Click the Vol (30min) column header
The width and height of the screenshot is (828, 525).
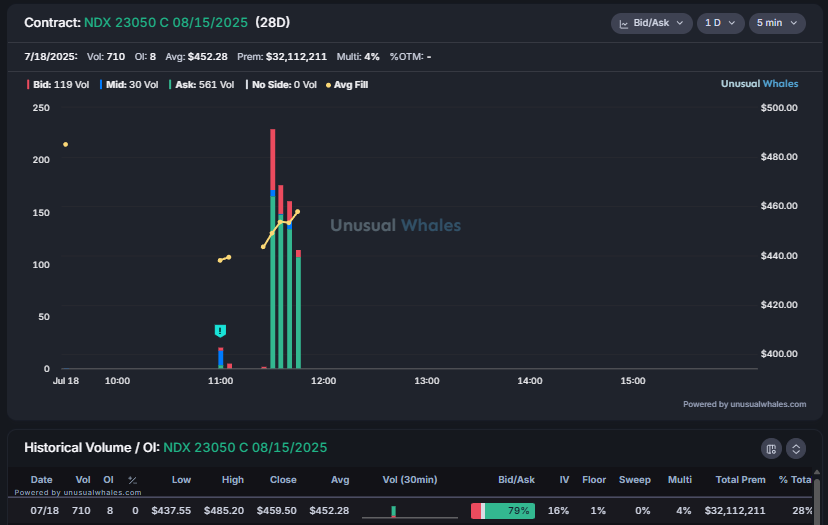pyautogui.click(x=410, y=480)
